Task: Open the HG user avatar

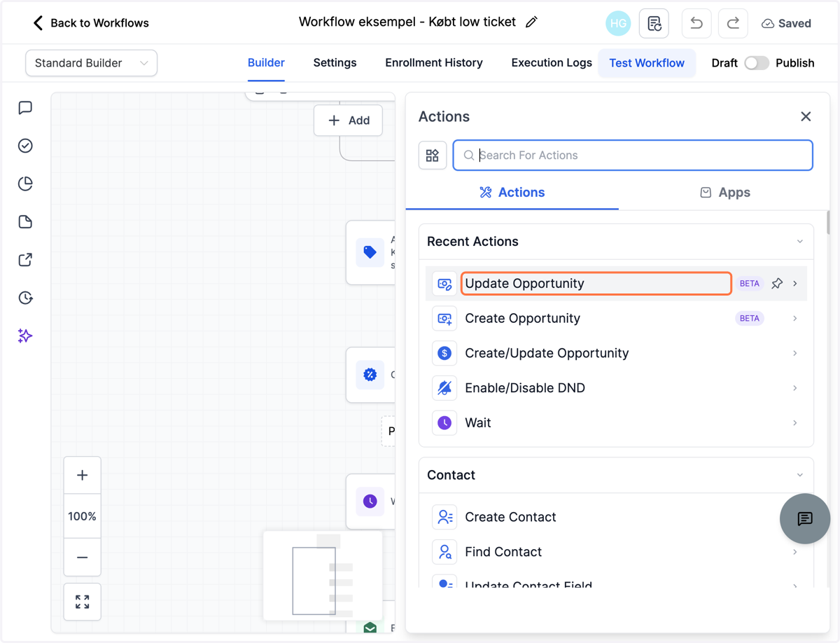Action: (618, 23)
